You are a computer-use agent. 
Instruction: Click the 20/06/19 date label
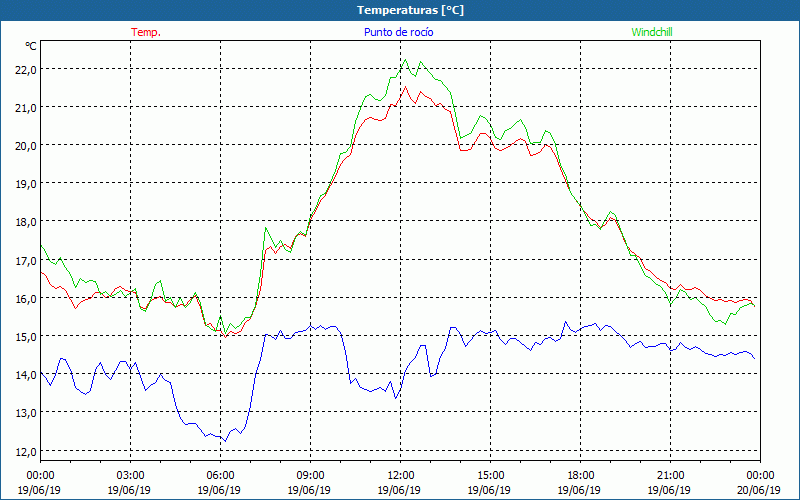[x=759, y=490]
